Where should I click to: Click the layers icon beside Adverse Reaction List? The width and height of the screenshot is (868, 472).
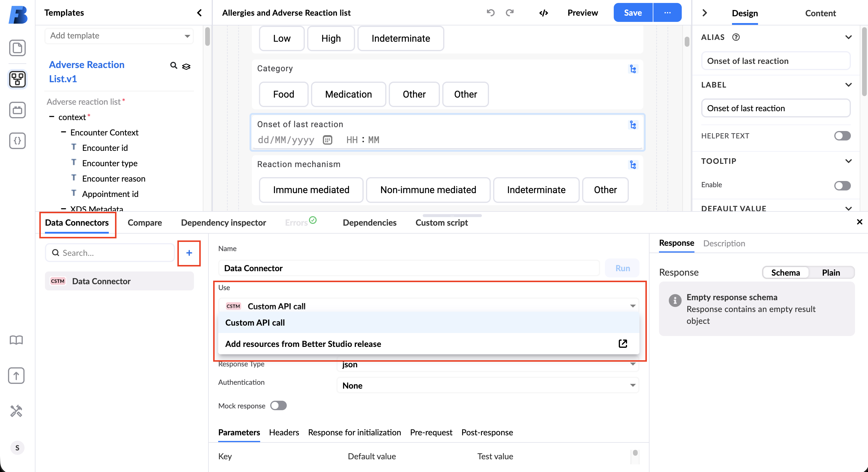tap(186, 67)
